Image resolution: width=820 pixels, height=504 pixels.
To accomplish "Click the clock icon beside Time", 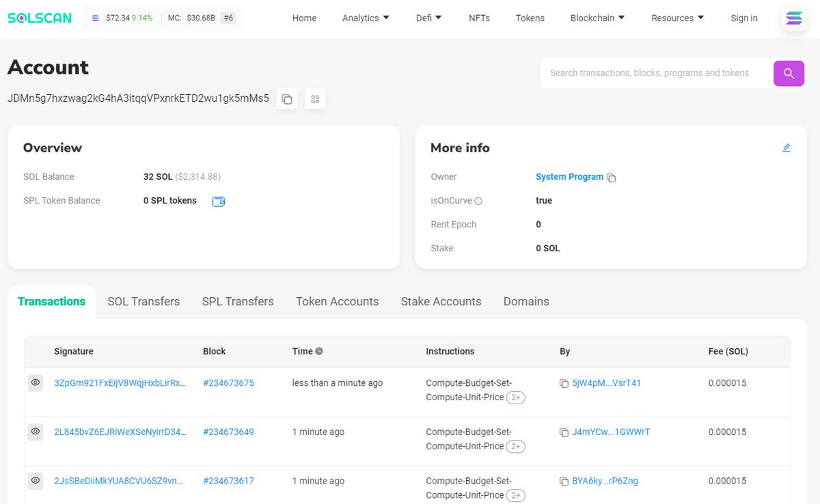I will pos(319,351).
